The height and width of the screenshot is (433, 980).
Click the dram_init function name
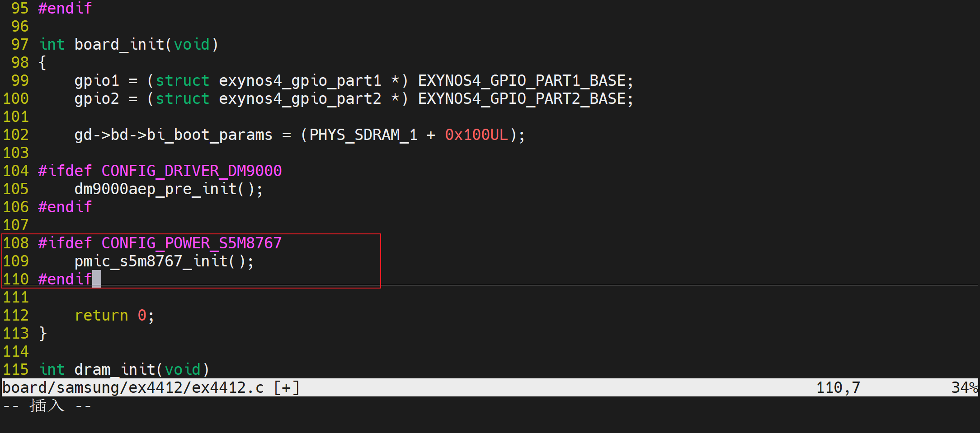pos(115,370)
